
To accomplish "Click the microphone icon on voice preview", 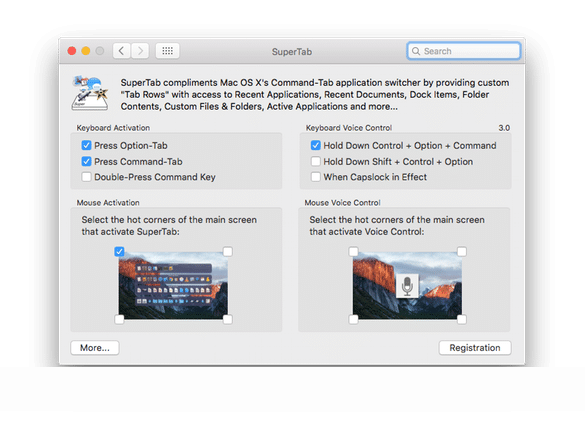I will pyautogui.click(x=407, y=286).
